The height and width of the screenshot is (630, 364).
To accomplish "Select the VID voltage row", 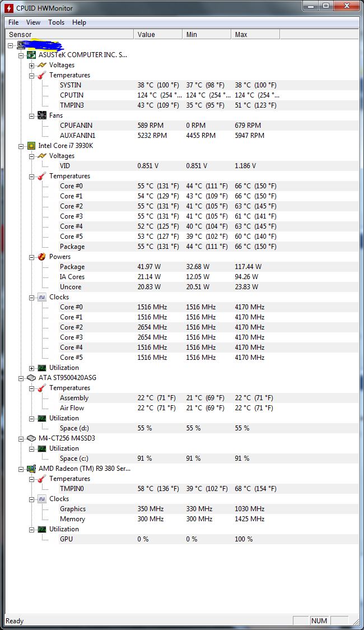I will coord(208,165).
